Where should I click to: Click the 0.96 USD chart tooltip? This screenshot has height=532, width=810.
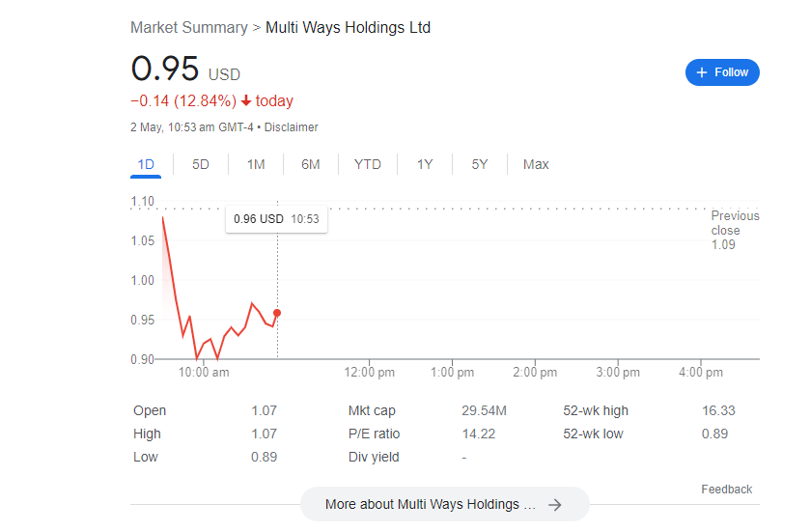[x=276, y=219]
